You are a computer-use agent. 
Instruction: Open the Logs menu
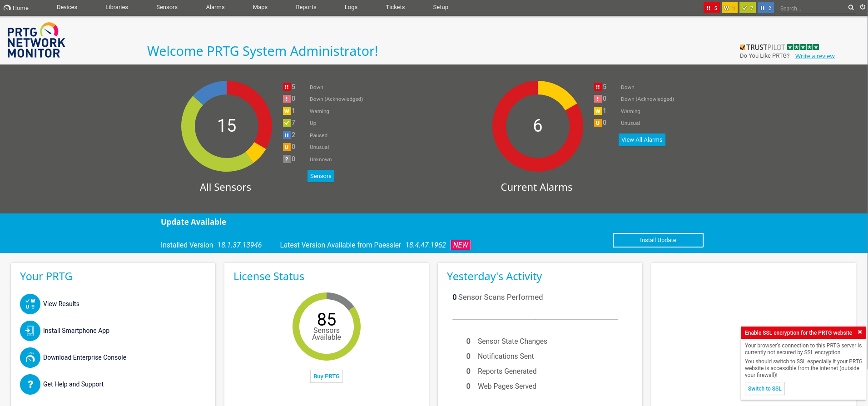351,7
